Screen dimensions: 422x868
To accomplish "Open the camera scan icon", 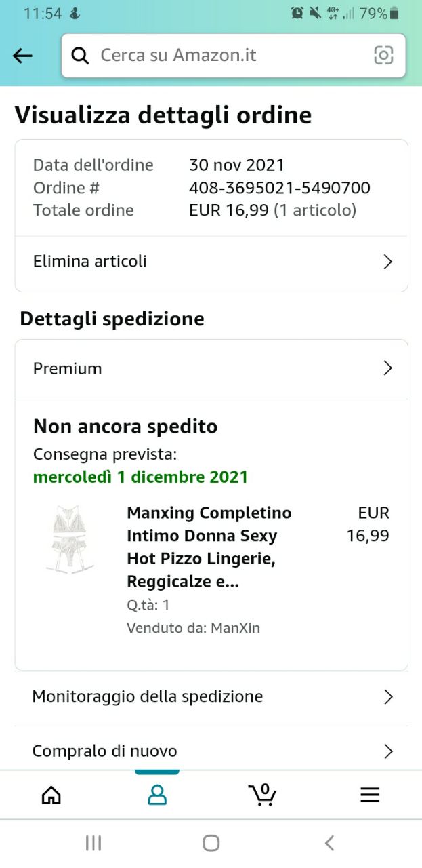I will click(x=383, y=56).
